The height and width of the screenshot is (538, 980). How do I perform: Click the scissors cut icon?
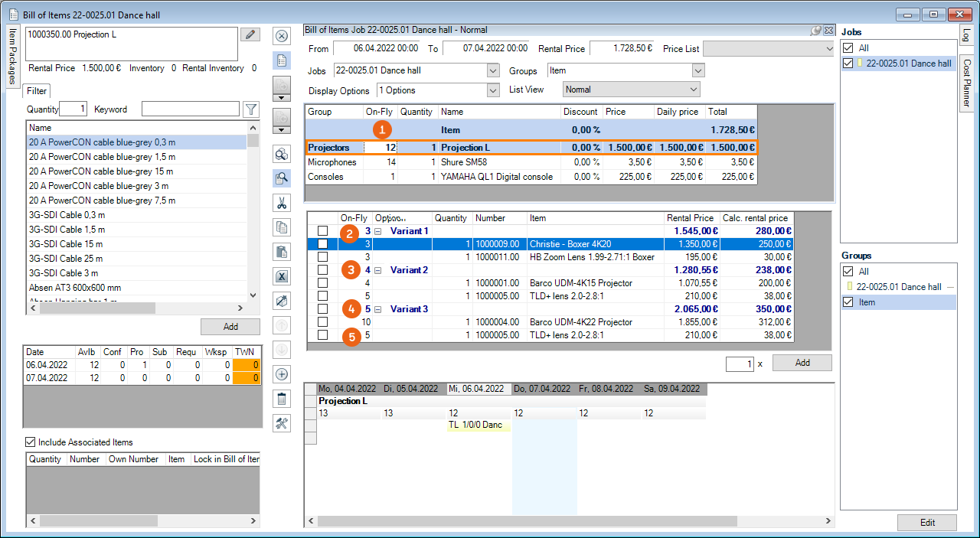coord(282,203)
